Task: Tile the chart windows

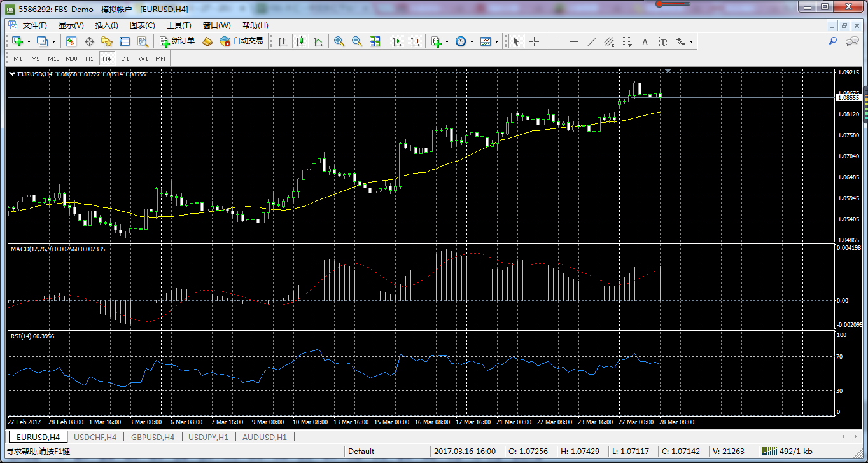Action: [x=375, y=41]
